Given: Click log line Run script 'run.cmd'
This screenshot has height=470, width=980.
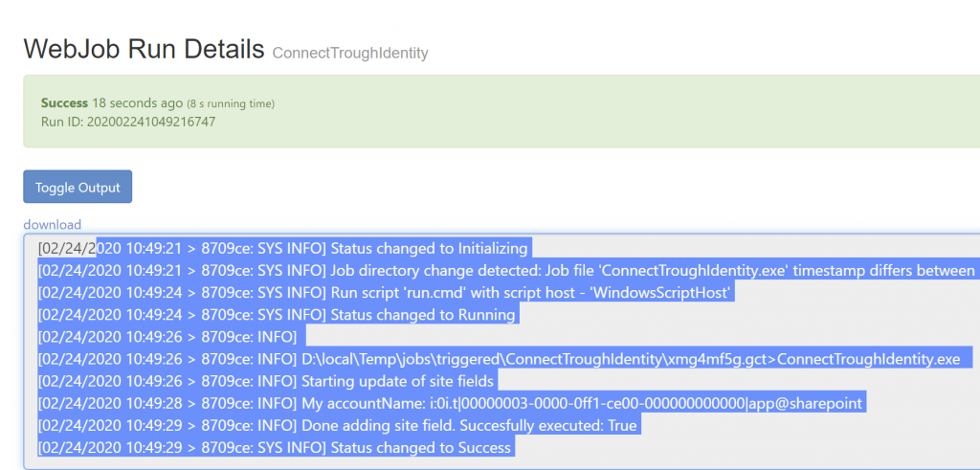Looking at the screenshot, I should click(x=385, y=293).
